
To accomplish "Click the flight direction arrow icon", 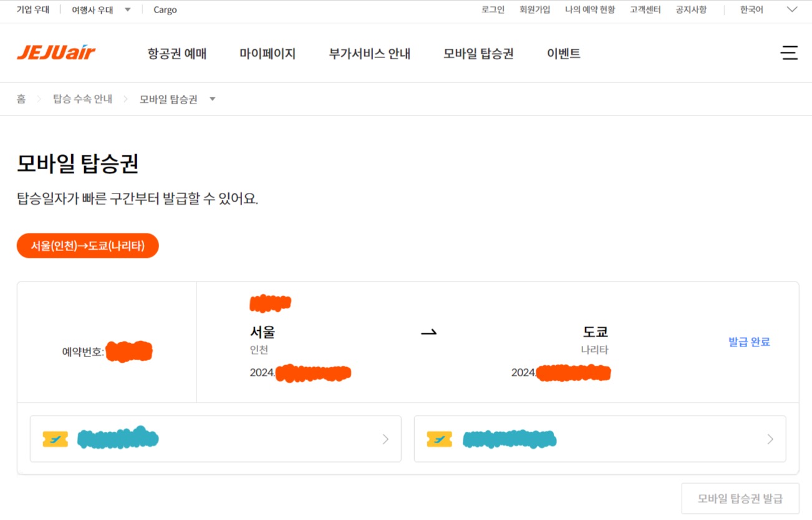I will pyautogui.click(x=428, y=333).
